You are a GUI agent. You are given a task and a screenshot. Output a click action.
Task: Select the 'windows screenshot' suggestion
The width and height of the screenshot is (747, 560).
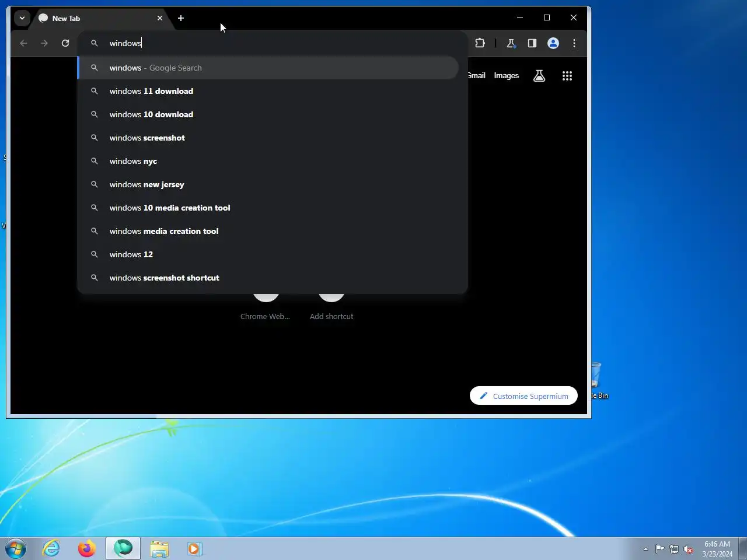click(x=268, y=138)
